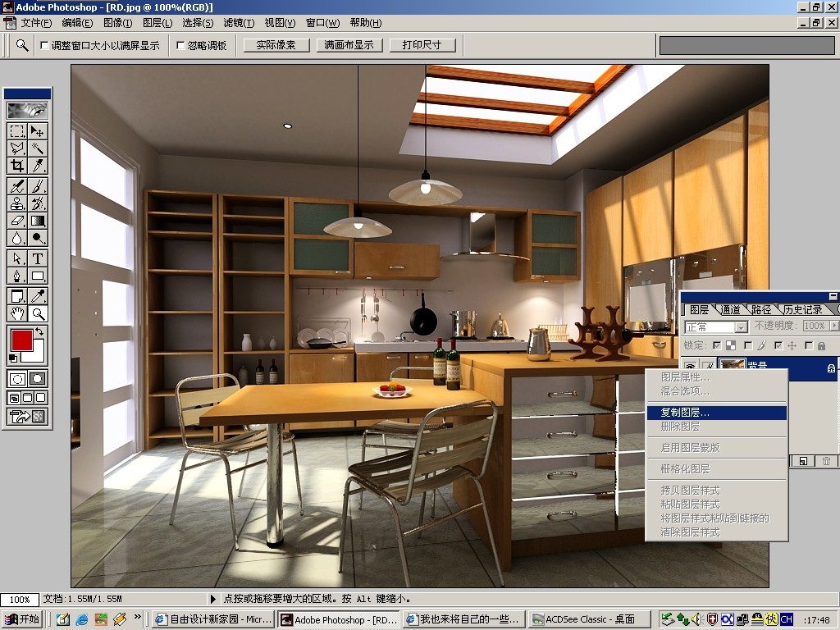
Task: Choose the Eraser tool
Action: (17, 221)
